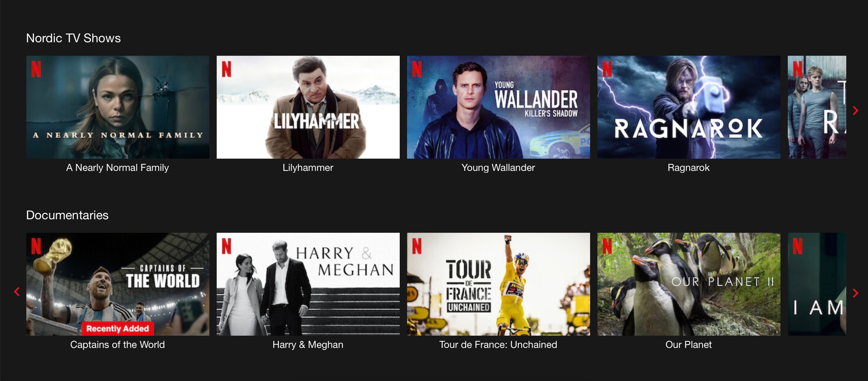Open the Nordic TV Shows section heading
This screenshot has width=868, height=381.
(x=73, y=38)
